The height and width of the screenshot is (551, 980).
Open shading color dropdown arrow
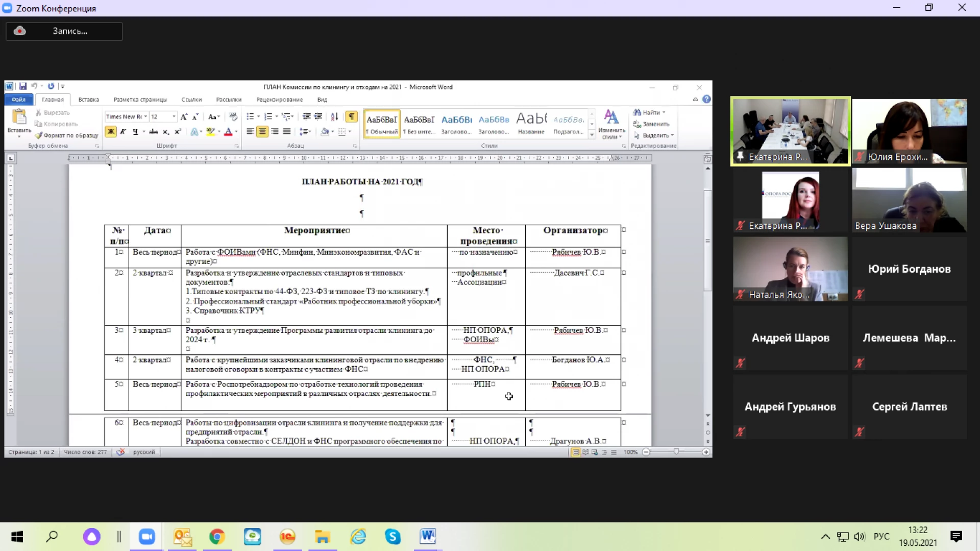[333, 132]
